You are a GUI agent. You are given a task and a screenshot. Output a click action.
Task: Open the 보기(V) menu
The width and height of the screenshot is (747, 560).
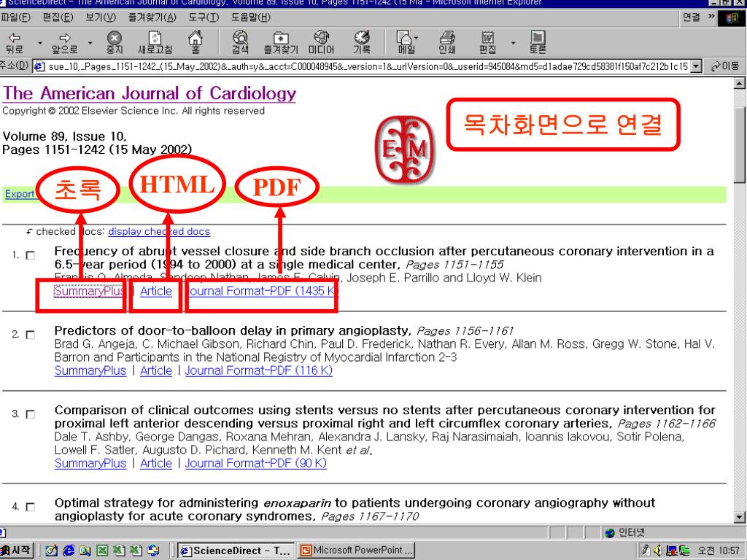point(101,17)
